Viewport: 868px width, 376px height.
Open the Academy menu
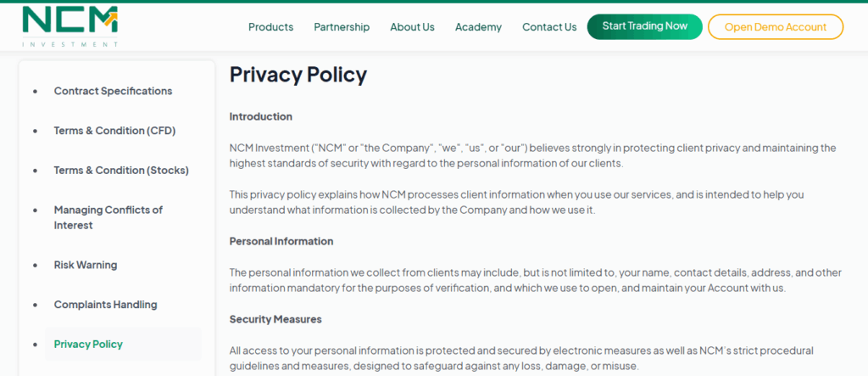[x=478, y=26]
